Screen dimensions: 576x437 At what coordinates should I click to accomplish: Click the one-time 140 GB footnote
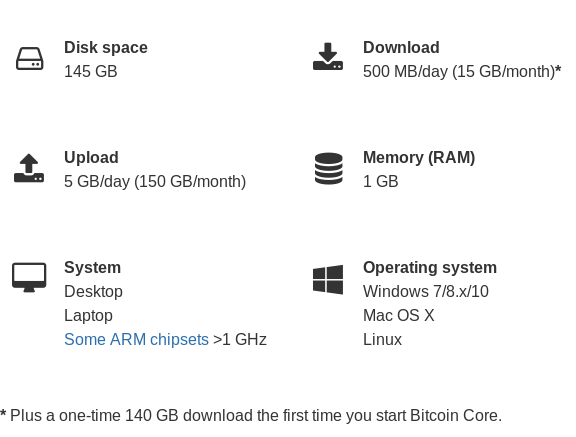(251, 416)
